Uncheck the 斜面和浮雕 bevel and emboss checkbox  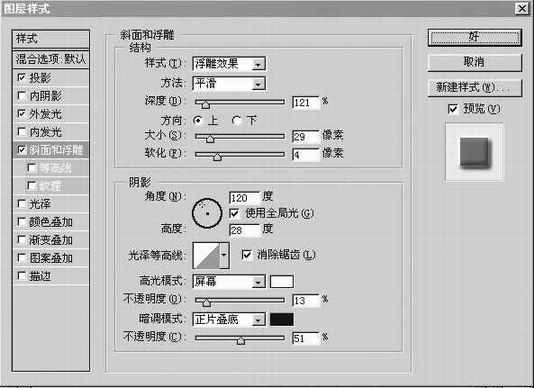21,150
